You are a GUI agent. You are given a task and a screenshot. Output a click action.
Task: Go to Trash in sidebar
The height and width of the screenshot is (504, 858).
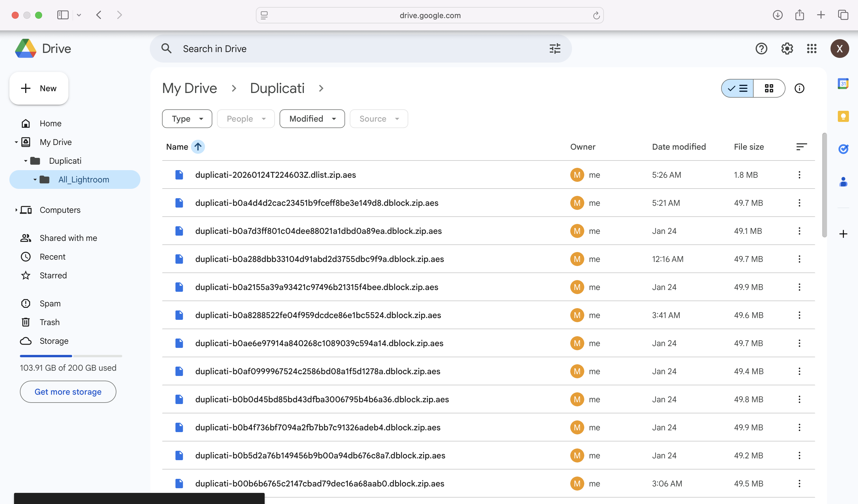(x=49, y=322)
